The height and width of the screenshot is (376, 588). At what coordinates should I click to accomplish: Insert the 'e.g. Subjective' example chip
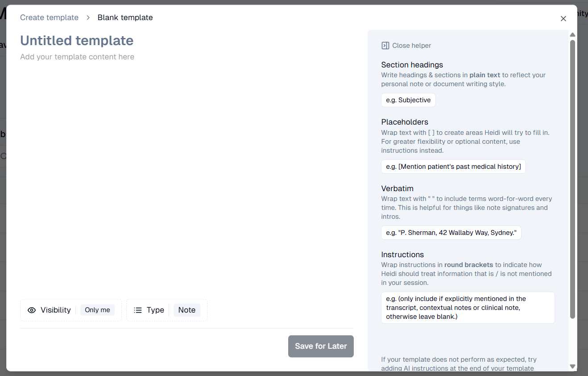(x=408, y=100)
